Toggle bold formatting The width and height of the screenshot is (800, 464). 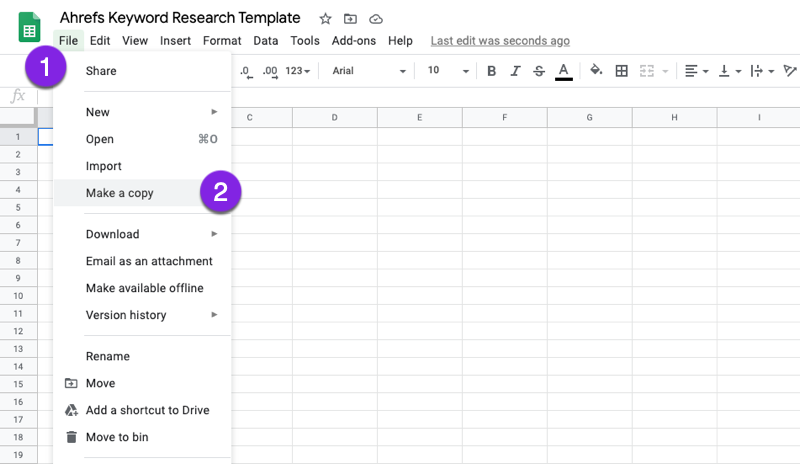point(491,71)
